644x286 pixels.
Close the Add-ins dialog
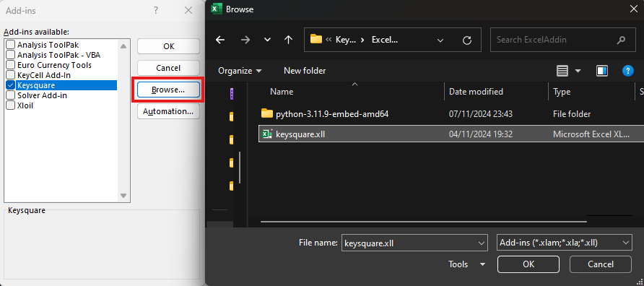(188, 11)
